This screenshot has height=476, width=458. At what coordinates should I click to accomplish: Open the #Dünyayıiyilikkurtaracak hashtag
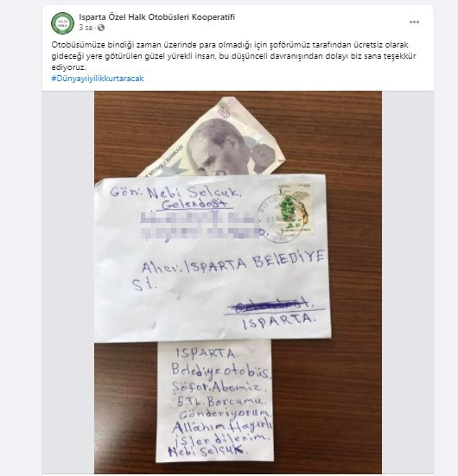(x=98, y=79)
